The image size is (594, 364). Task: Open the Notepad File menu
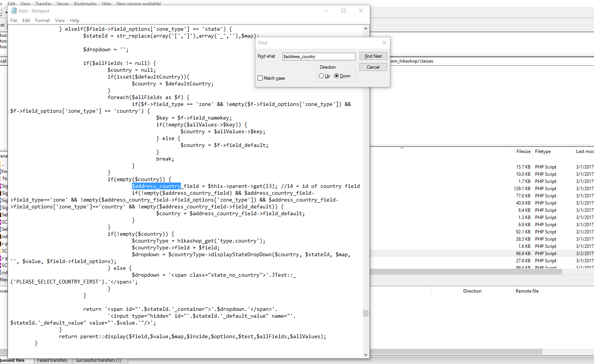[14, 20]
